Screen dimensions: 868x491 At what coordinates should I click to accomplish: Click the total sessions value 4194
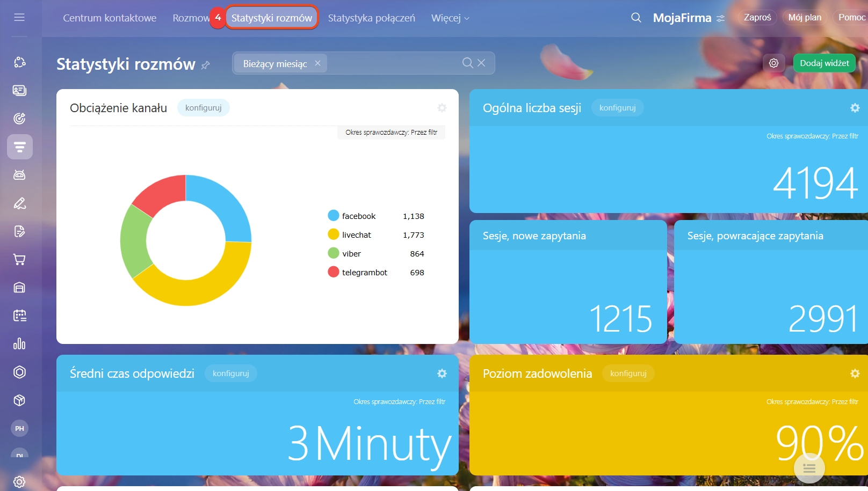[x=815, y=184]
